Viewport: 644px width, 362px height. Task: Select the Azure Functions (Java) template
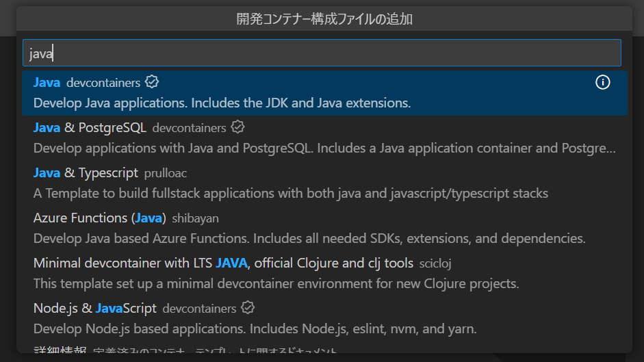[x=324, y=229]
